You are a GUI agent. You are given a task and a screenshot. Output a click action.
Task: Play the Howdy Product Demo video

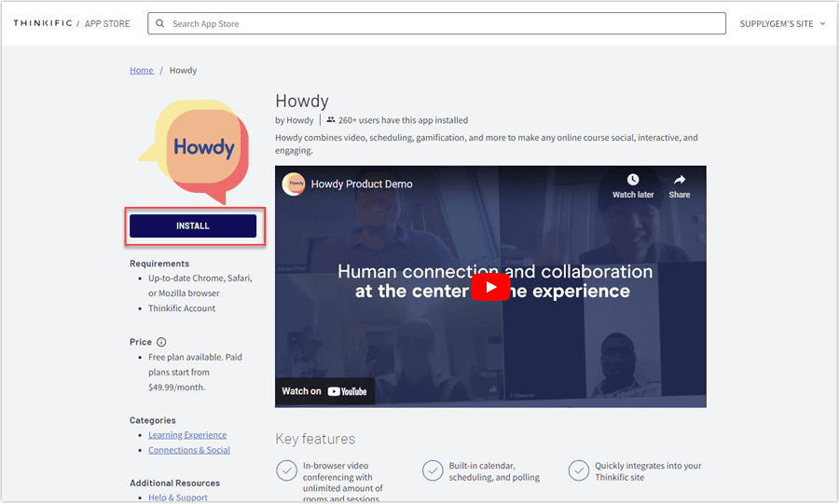pyautogui.click(x=490, y=287)
